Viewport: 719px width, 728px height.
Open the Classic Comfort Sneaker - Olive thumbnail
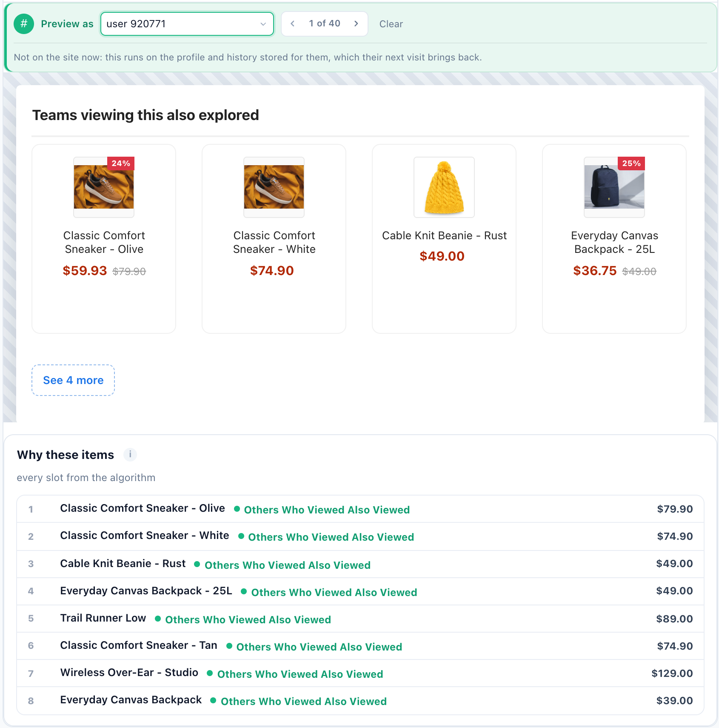pos(104,187)
